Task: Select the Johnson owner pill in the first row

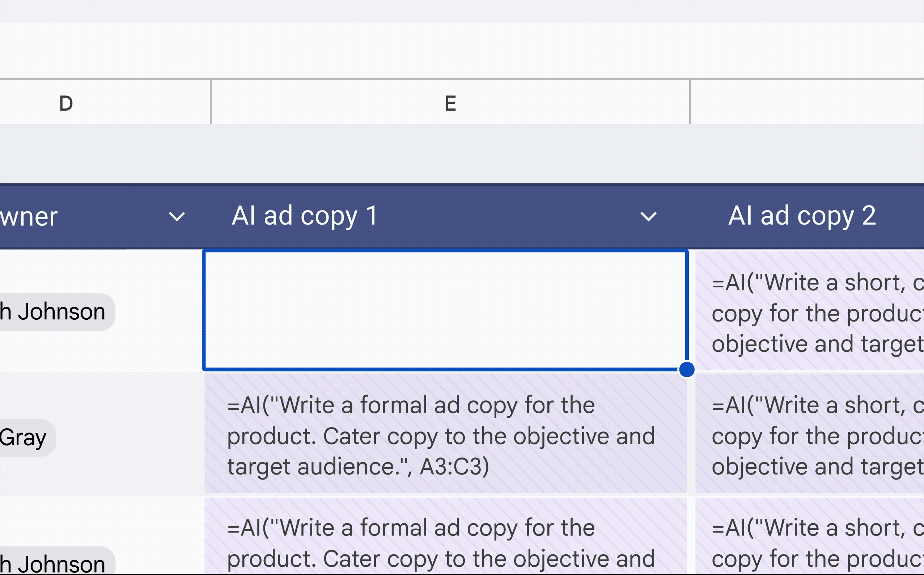Action: 53,311
